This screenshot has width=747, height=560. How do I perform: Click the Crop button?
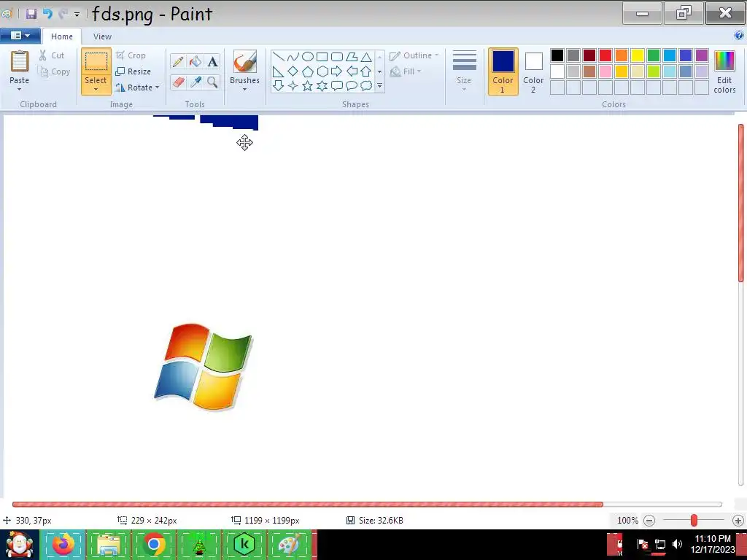(131, 55)
